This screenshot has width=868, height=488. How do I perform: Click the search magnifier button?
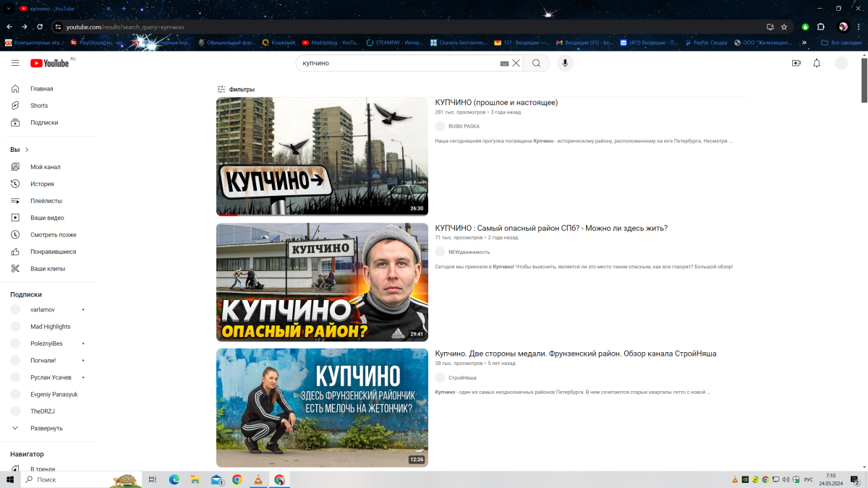coord(536,64)
